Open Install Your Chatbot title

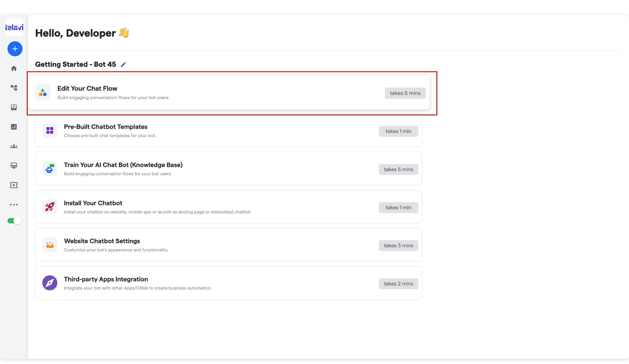(93, 203)
